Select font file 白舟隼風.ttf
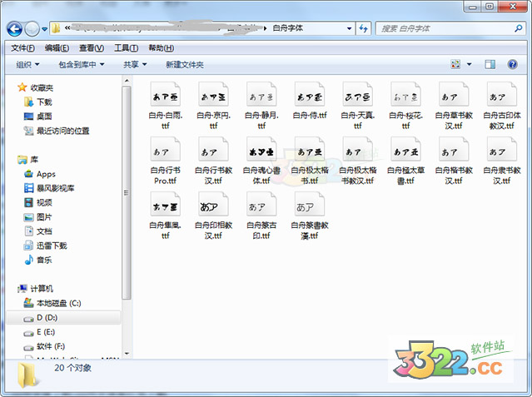The width and height of the screenshot is (532, 397). click(x=165, y=216)
